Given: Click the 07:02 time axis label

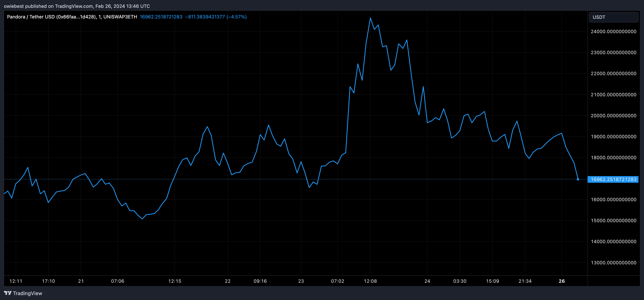Looking at the screenshot, I should pos(337,281).
